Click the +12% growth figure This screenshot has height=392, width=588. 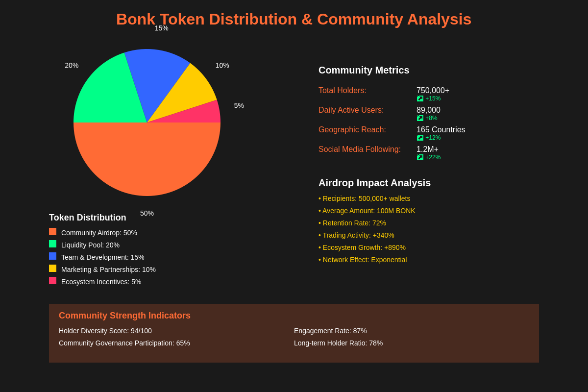(433, 138)
